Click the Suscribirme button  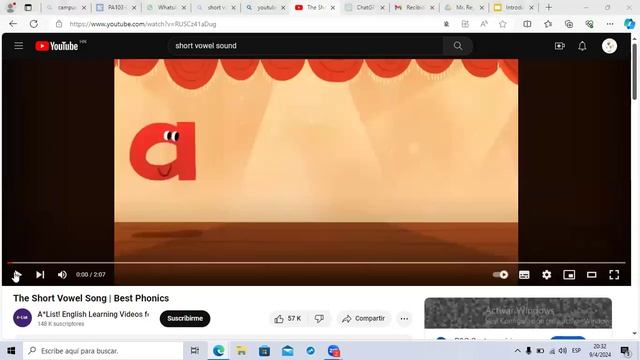point(185,318)
